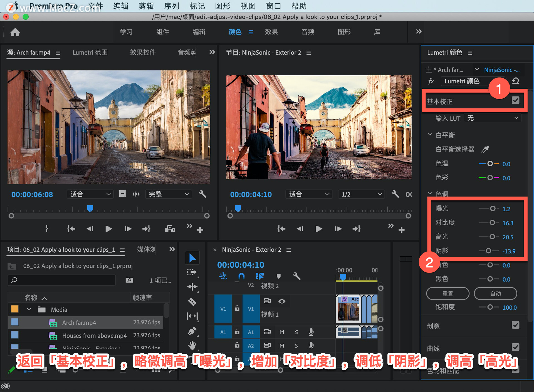Play the Program monitor sequence
This screenshot has height=392, width=534.
tap(319, 229)
